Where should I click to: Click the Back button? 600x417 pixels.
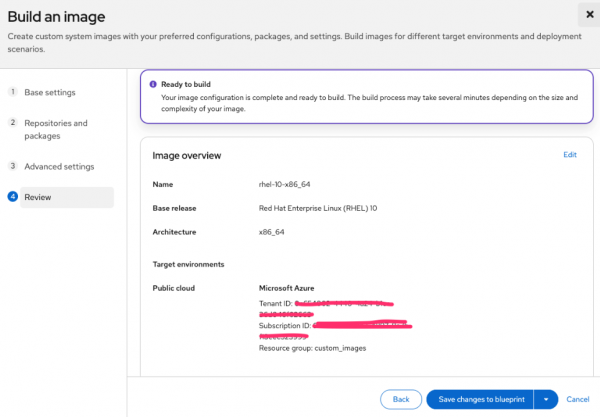click(x=401, y=399)
